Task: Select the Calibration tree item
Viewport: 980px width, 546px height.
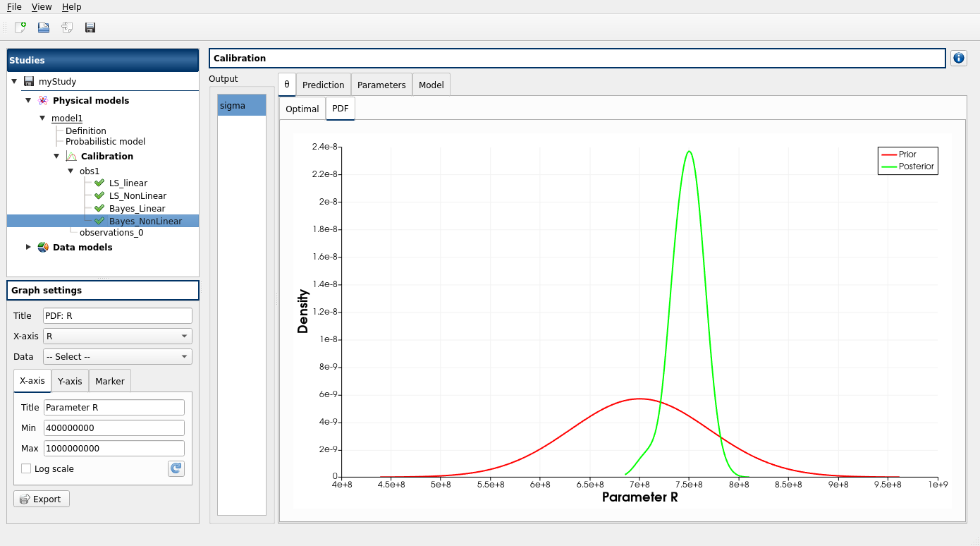Action: pos(107,156)
